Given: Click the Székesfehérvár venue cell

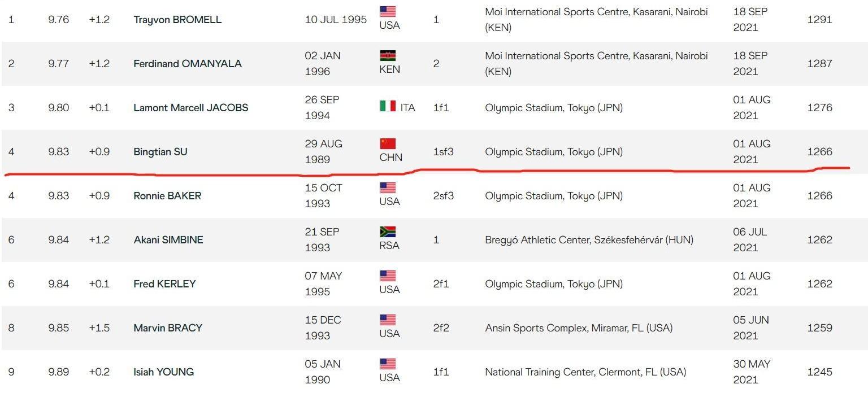Looking at the screenshot, I should coord(589,240).
